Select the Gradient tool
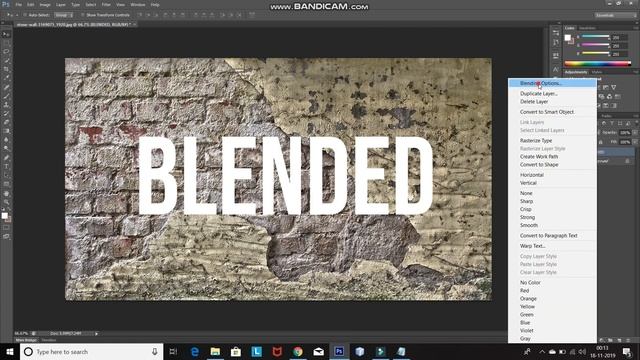This screenshot has height=360, width=640. coord(6,131)
